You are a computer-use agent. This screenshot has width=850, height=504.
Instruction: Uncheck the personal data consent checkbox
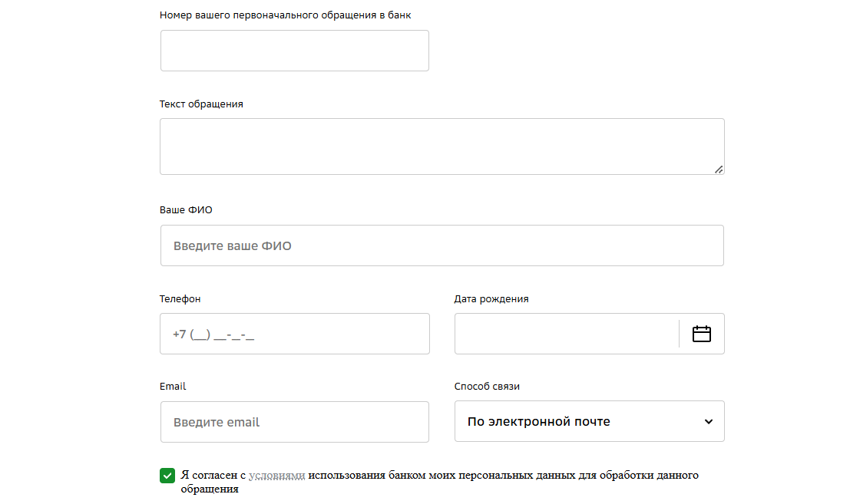pos(167,476)
